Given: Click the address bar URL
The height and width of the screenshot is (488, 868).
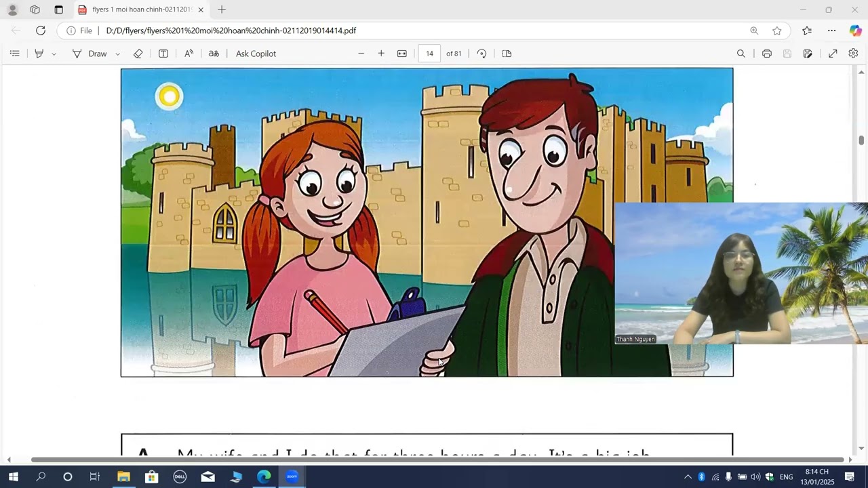Looking at the screenshot, I should click(x=231, y=30).
